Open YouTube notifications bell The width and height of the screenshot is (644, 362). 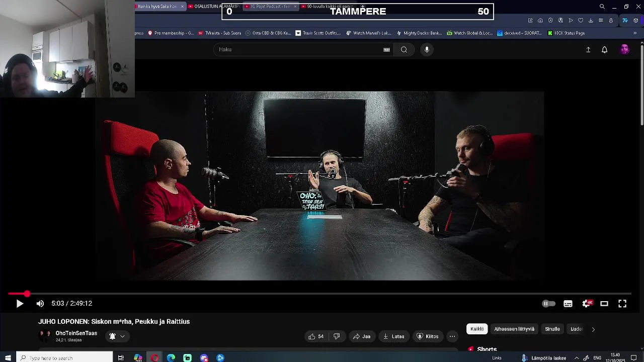[x=605, y=49]
